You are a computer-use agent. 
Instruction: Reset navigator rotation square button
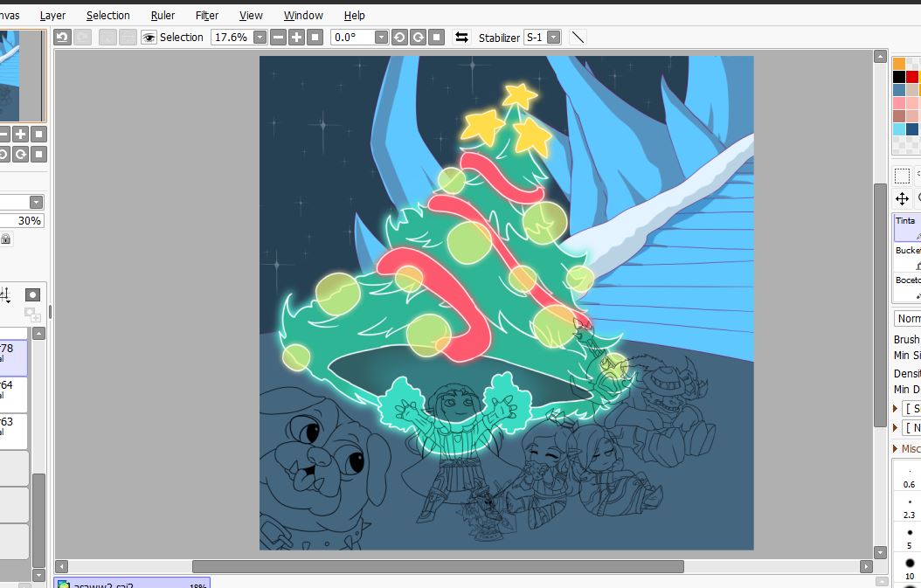[38, 155]
